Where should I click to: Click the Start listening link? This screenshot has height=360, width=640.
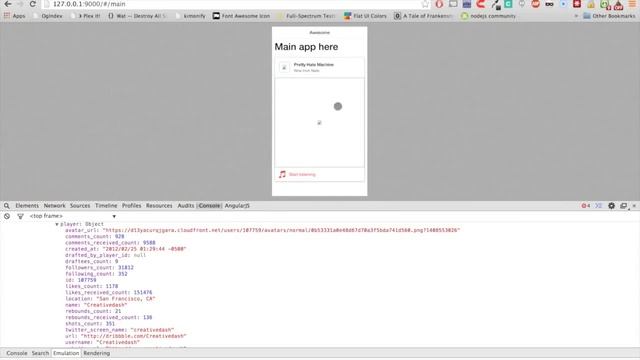click(302, 175)
